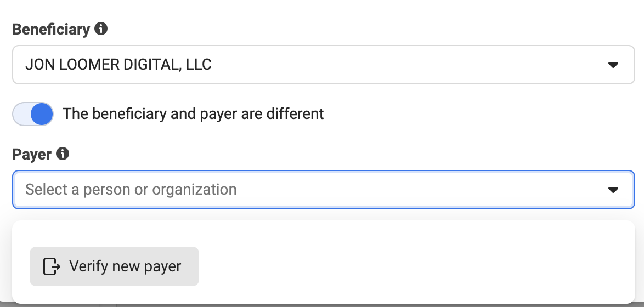Click the blue knob of the toggle switch
644x307 pixels.
pos(42,114)
